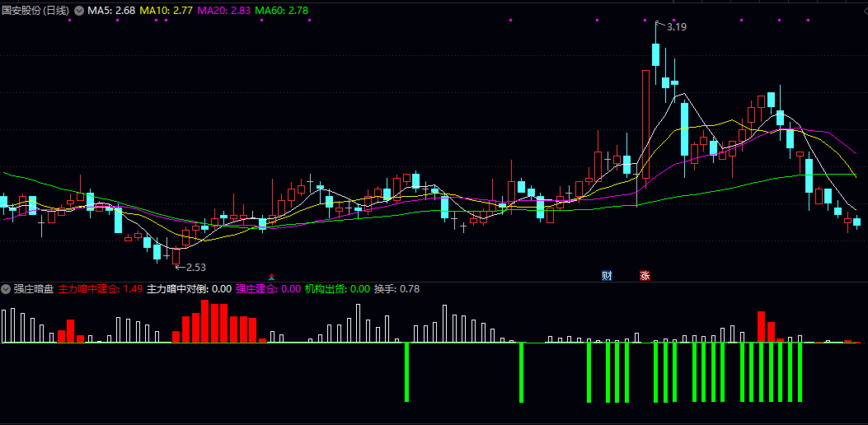
Task: Select the 强庄建仓: 0.00 value
Action: point(268,288)
